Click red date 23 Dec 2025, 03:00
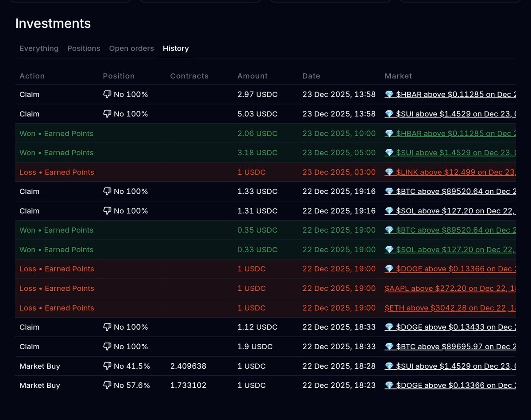 point(339,172)
